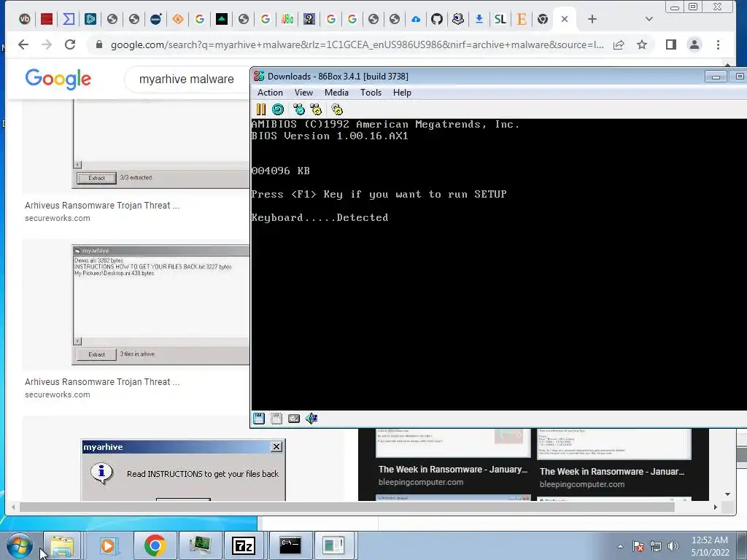This screenshot has height=560, width=747.
Task: Open Chrome three-dot menu
Action: click(x=718, y=44)
